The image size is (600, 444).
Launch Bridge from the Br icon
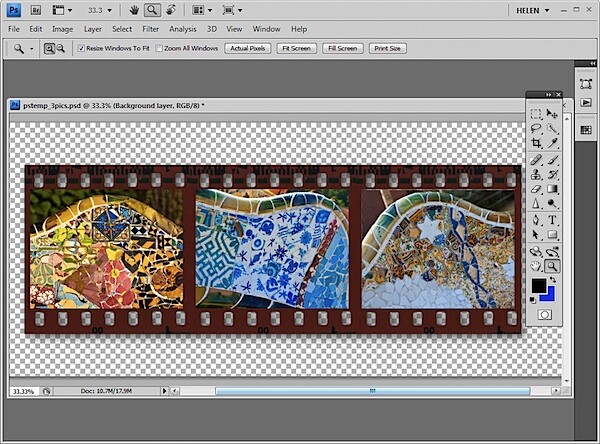tap(36, 10)
